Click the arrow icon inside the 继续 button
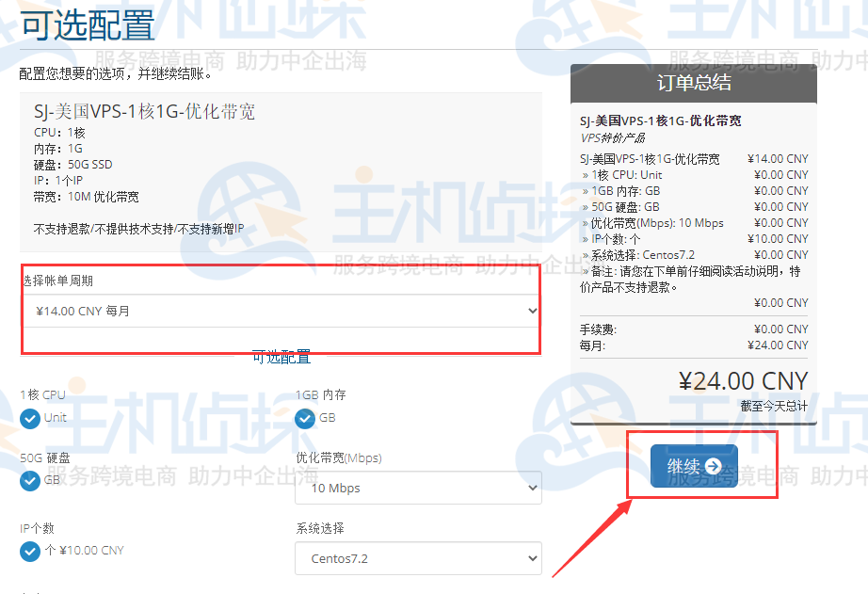 click(x=714, y=466)
